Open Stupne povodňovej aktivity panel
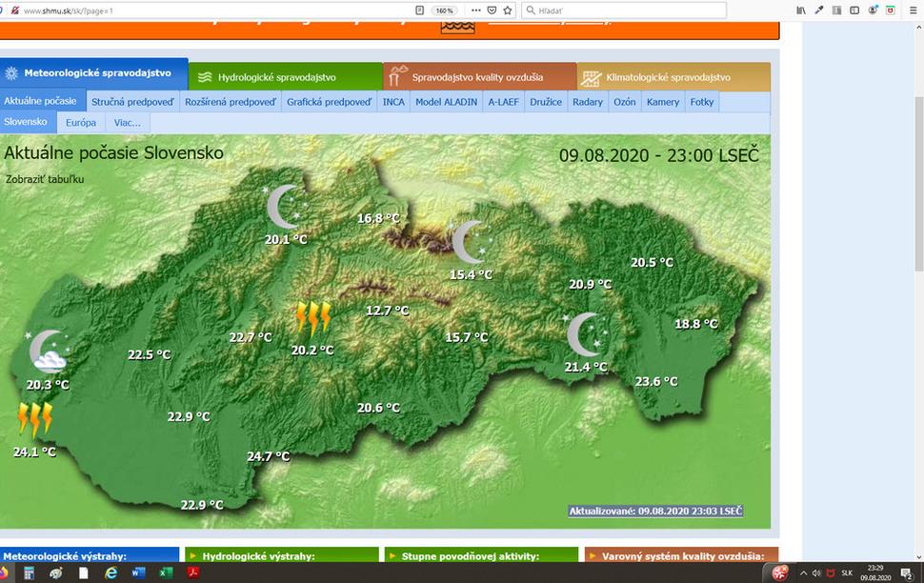This screenshot has width=924, height=583. coord(481,555)
